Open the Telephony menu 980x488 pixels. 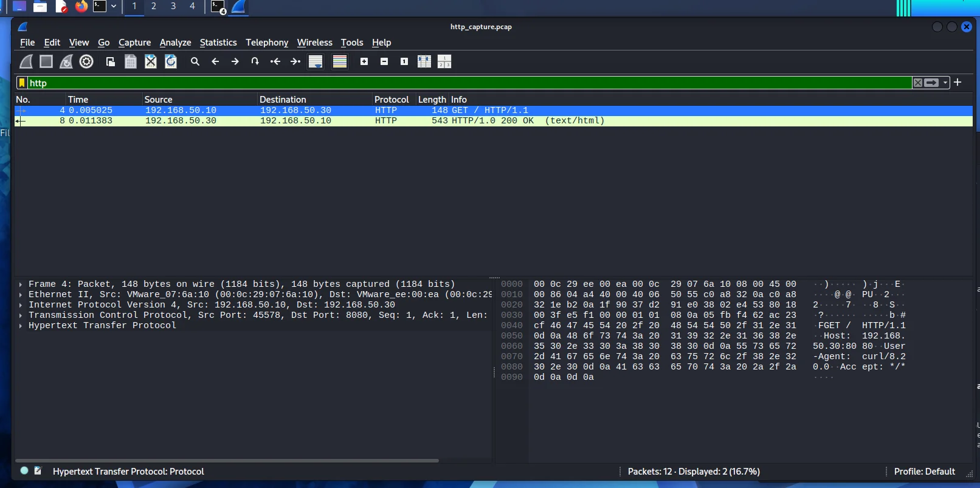point(267,43)
